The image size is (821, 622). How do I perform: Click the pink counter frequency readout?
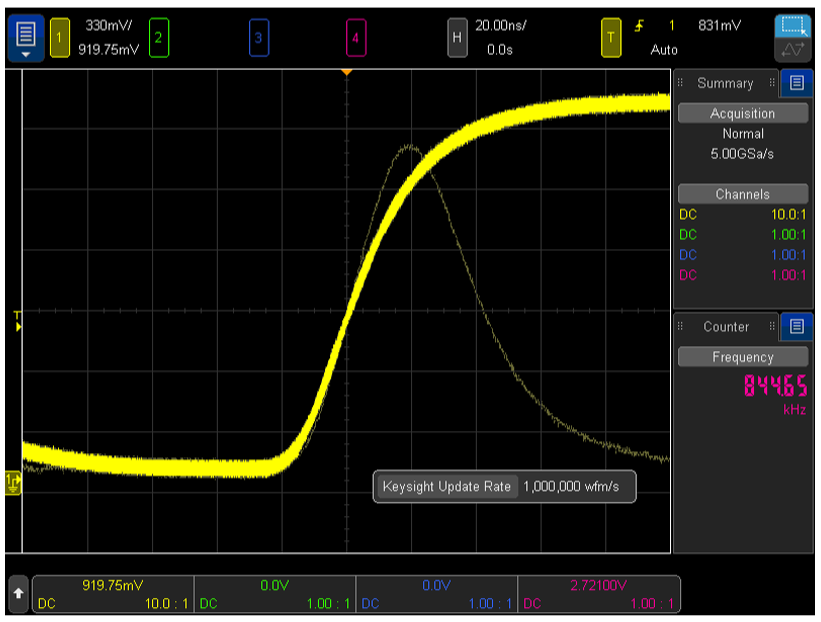tap(775, 386)
